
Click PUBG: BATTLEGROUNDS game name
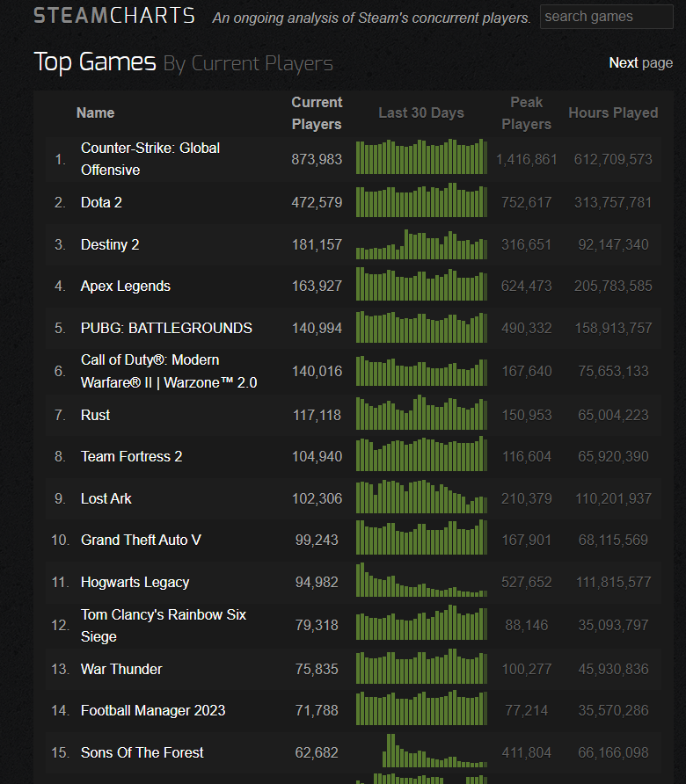pos(166,328)
